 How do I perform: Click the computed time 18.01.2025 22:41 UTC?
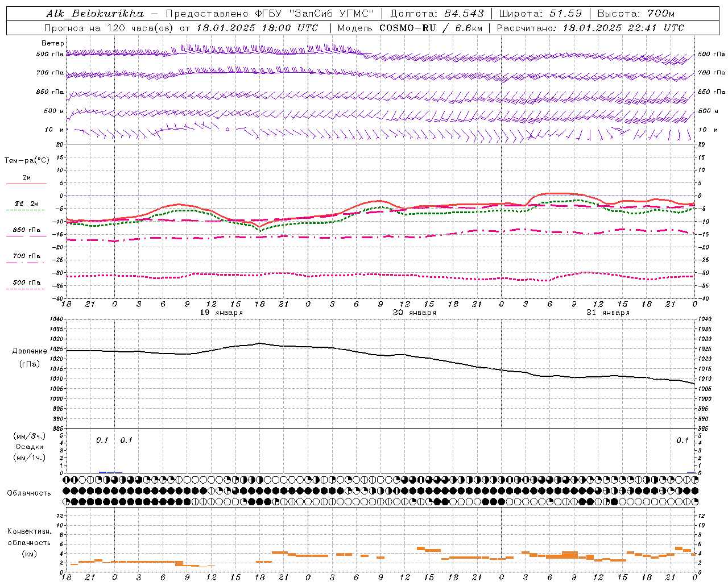coord(623,28)
